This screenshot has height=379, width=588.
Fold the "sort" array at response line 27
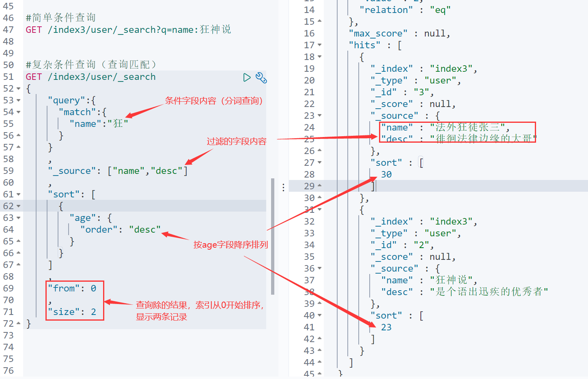click(320, 163)
